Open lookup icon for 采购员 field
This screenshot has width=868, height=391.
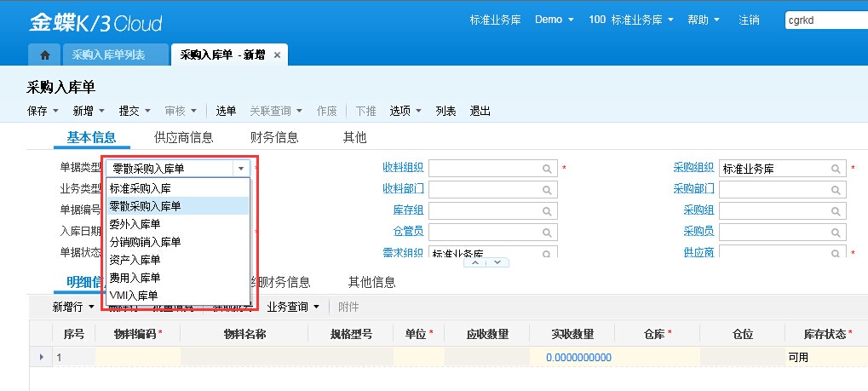click(836, 231)
